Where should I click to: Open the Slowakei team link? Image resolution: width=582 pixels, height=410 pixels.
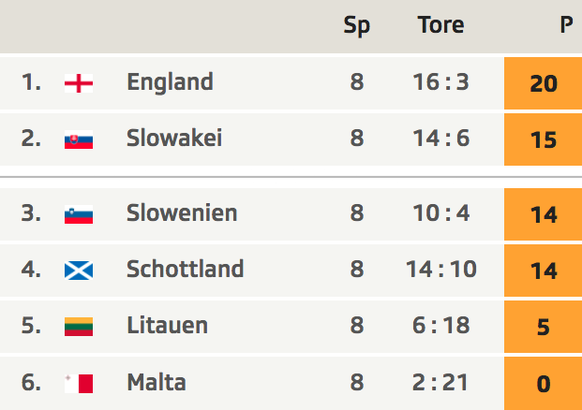[x=174, y=138]
